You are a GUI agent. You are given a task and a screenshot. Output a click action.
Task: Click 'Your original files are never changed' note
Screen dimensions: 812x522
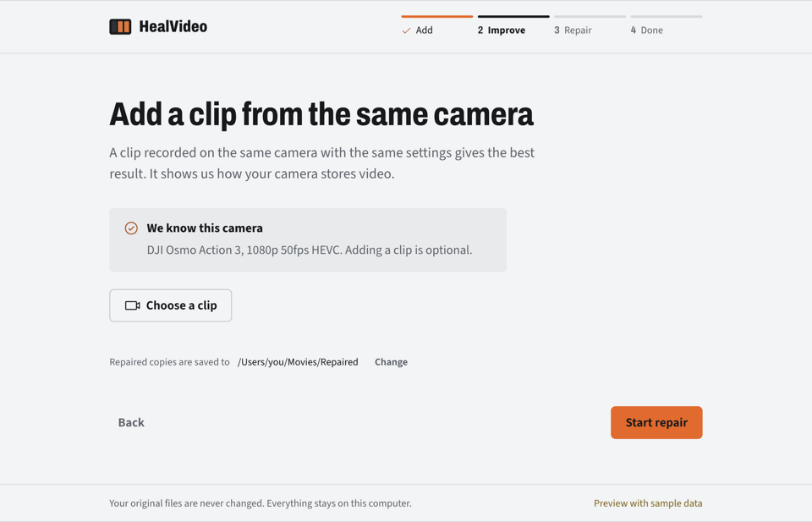(x=261, y=503)
